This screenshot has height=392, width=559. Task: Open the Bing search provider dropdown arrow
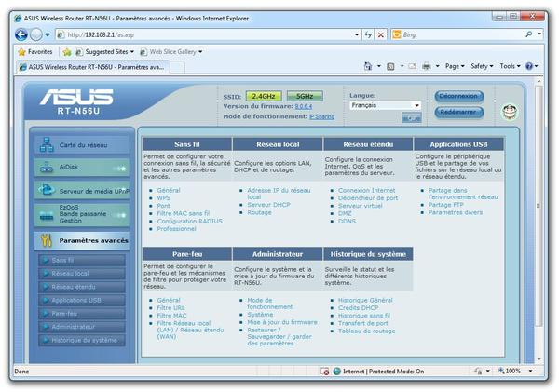(539, 34)
